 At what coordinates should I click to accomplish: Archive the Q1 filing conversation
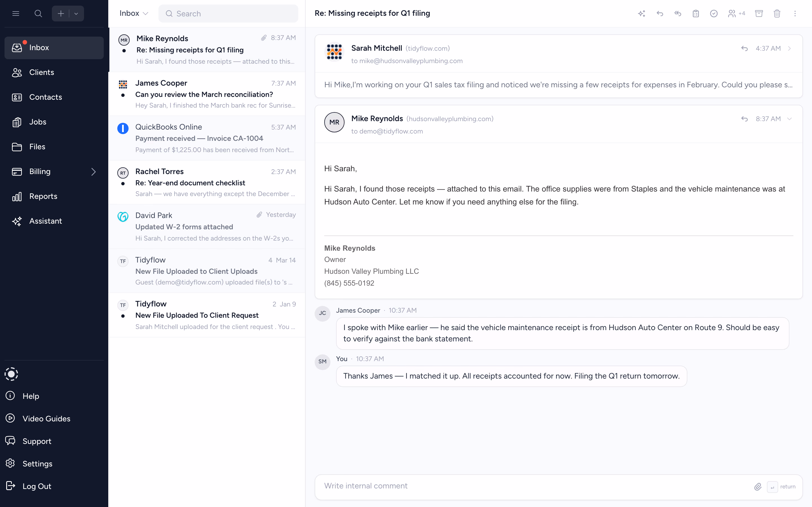click(759, 14)
